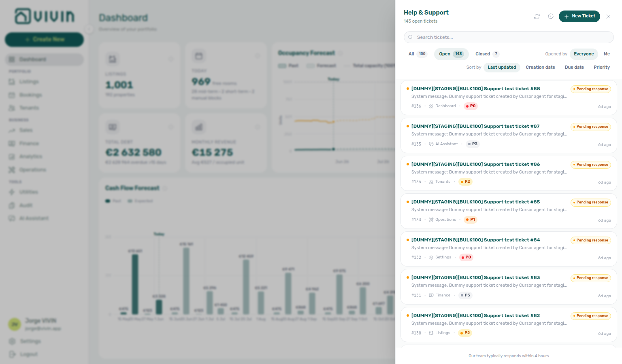Click the New Ticket button
This screenshot has height=364, width=622.
(x=579, y=16)
